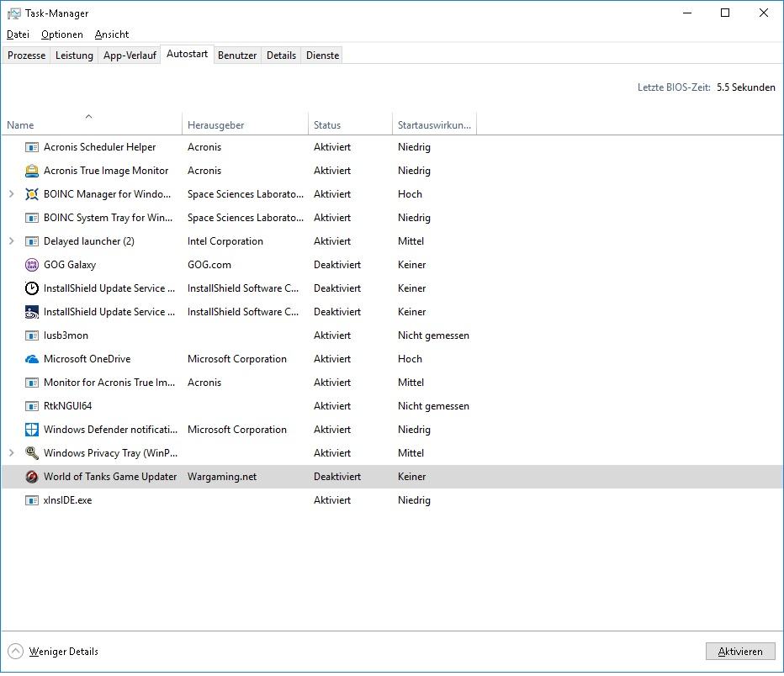This screenshot has width=784, height=676.
Task: Click the Monitor for Acronis True Image icon
Action: 31,383
